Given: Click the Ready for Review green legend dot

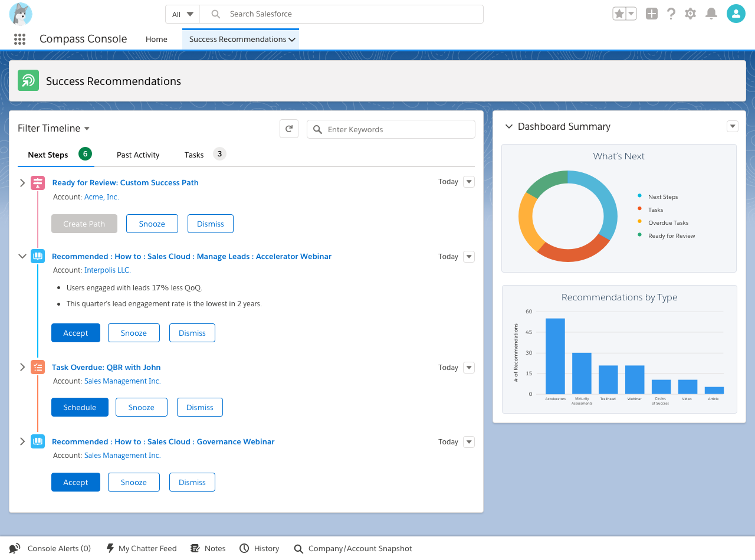Looking at the screenshot, I should (639, 235).
